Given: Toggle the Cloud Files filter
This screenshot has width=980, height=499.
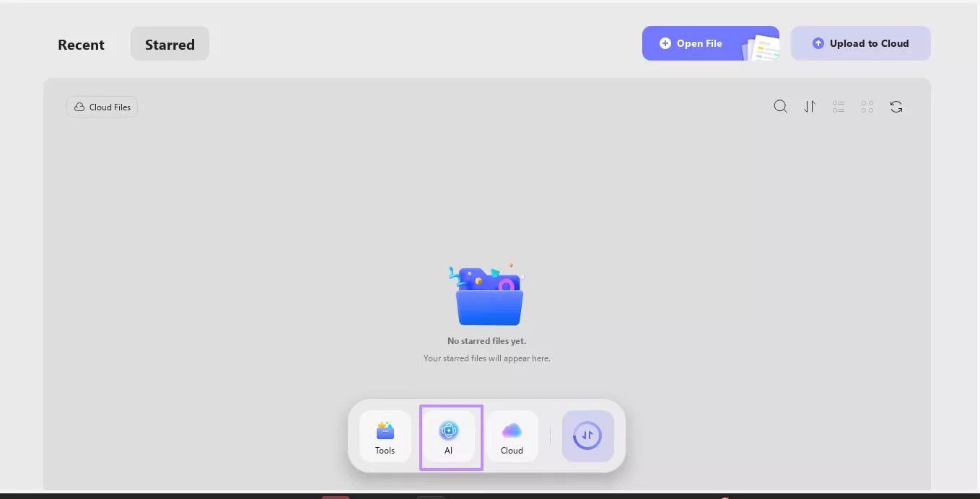Looking at the screenshot, I should (x=102, y=107).
